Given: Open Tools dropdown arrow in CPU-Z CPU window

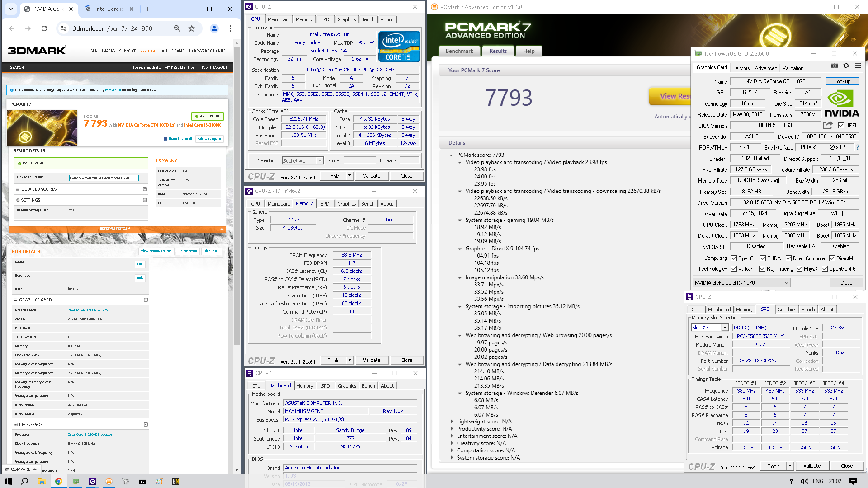Looking at the screenshot, I should 349,176.
